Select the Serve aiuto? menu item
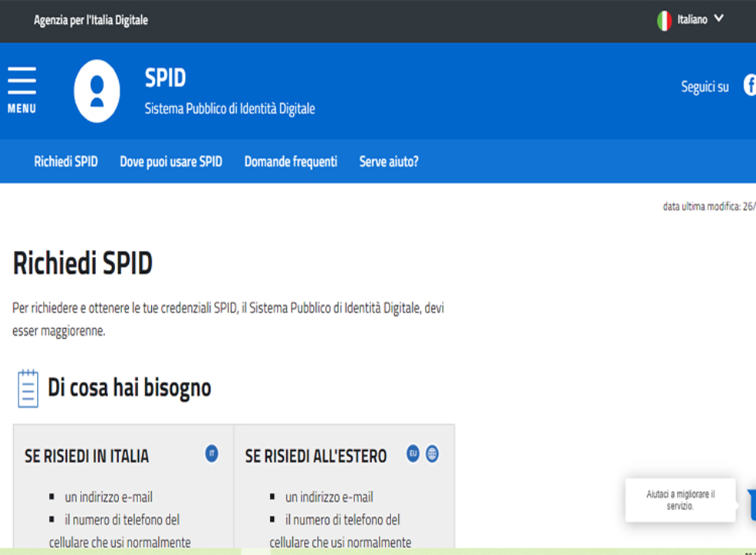This screenshot has height=555, width=756. 389,161
